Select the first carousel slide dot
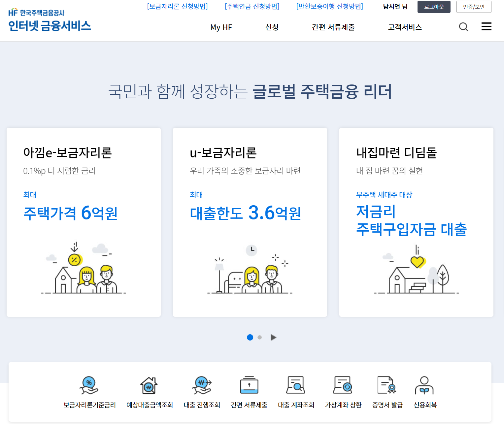 point(250,337)
